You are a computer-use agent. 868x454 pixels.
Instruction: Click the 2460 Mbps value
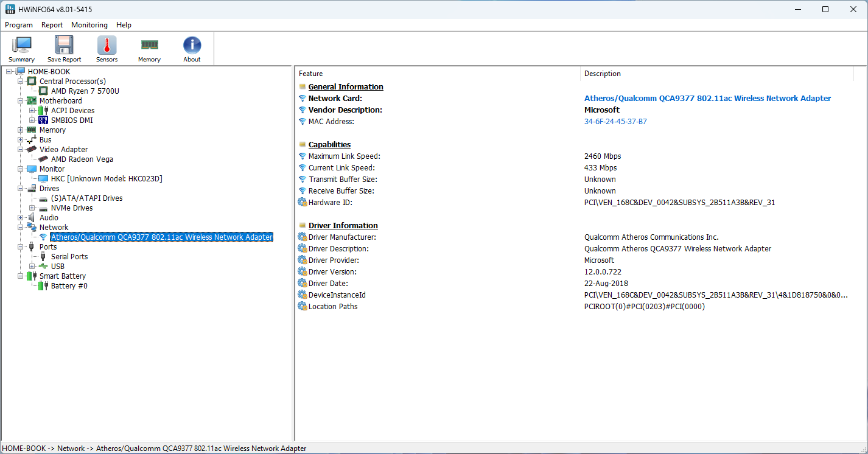pyautogui.click(x=603, y=156)
